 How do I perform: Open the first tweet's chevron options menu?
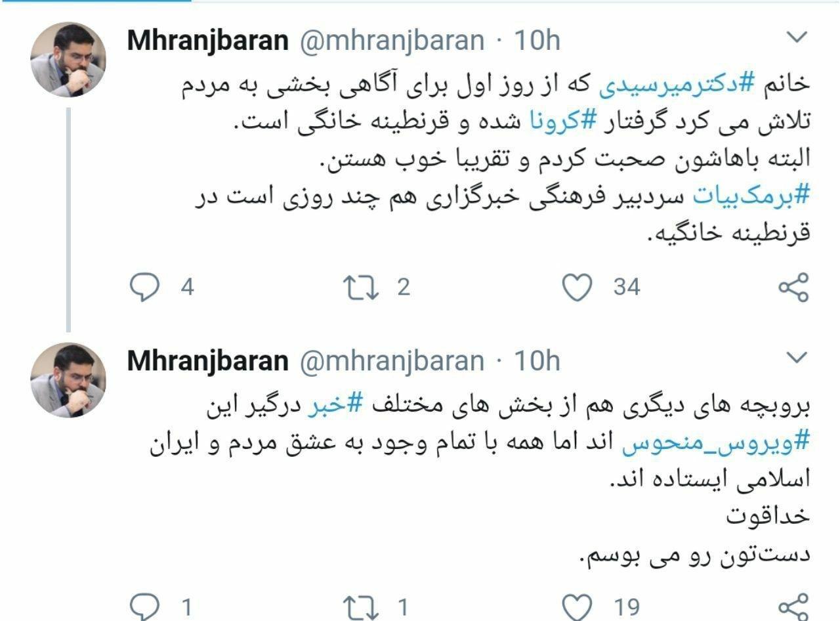[796, 37]
